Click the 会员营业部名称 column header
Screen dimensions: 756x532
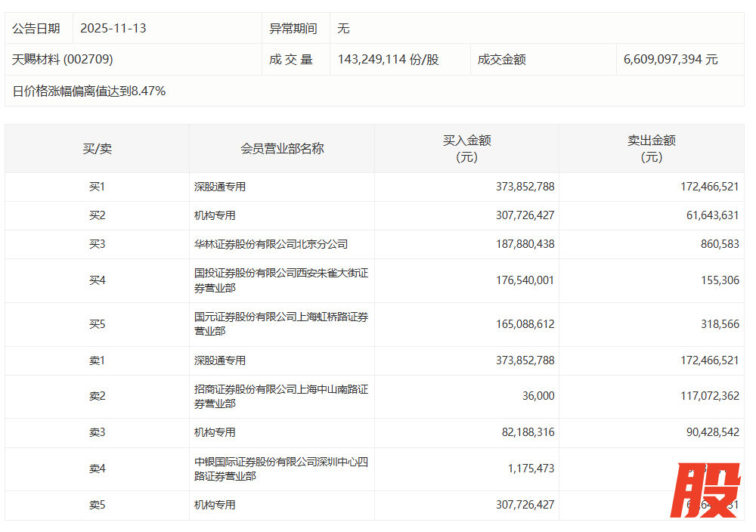[282, 149]
